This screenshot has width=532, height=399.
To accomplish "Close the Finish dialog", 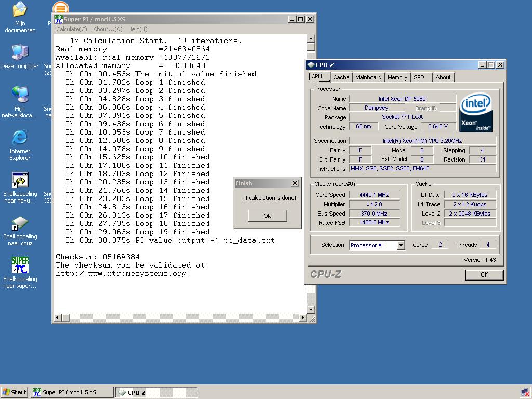I will click(x=295, y=183).
